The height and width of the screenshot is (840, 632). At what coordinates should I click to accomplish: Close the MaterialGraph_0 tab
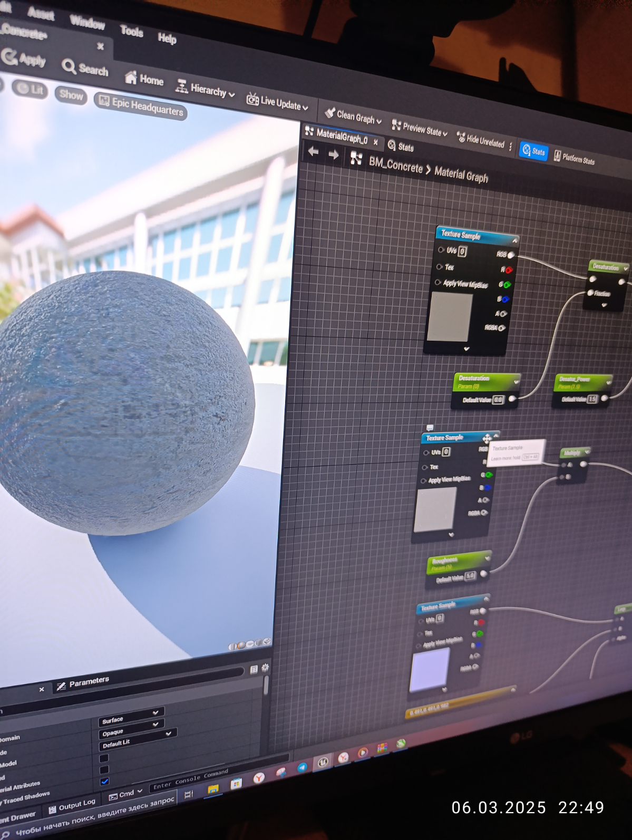click(x=376, y=142)
